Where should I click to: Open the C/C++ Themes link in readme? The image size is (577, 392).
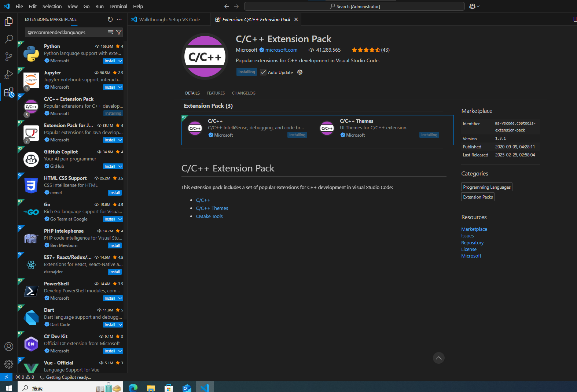(212, 208)
